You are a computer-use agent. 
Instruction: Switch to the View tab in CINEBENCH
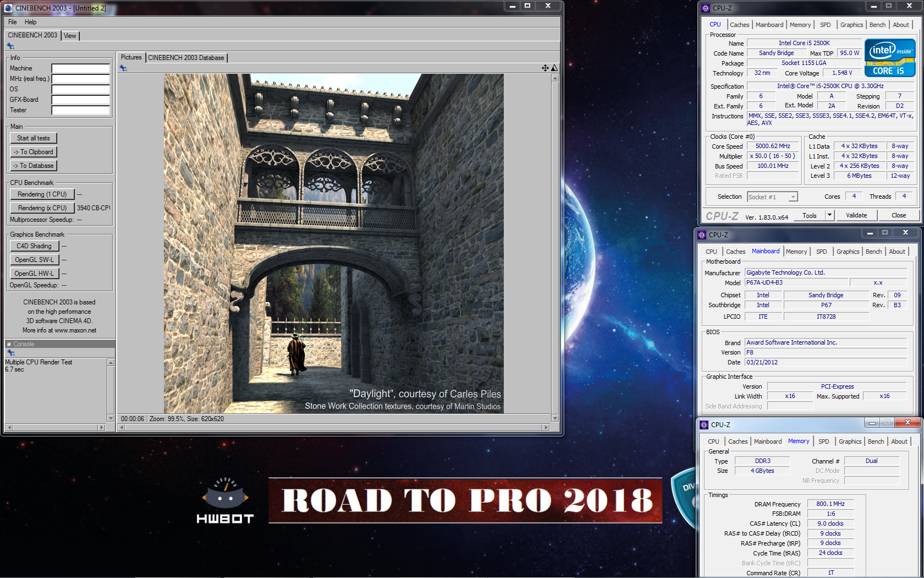tap(70, 36)
